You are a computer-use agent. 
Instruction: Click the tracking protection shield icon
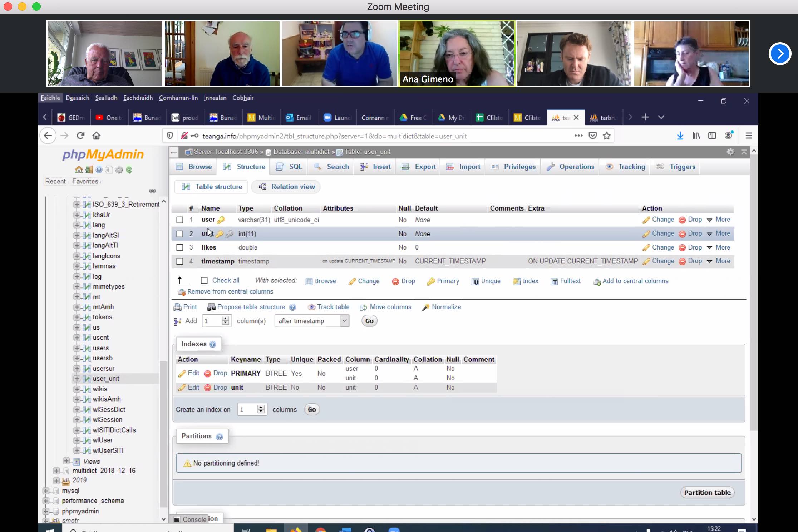point(170,136)
